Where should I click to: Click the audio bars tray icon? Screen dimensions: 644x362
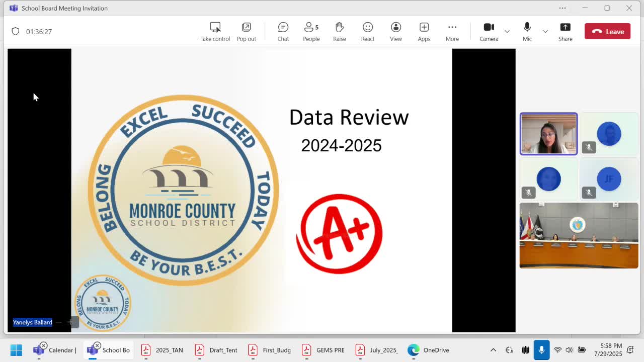(x=525, y=350)
